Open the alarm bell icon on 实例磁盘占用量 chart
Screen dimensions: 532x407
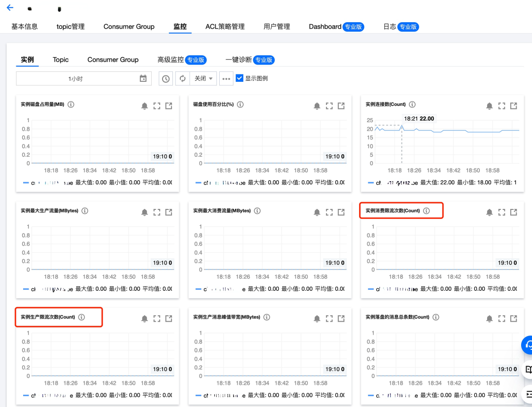click(144, 105)
